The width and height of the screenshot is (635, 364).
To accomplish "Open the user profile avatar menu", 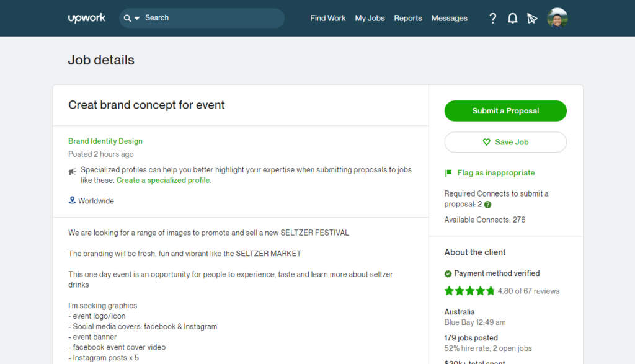I will [557, 18].
